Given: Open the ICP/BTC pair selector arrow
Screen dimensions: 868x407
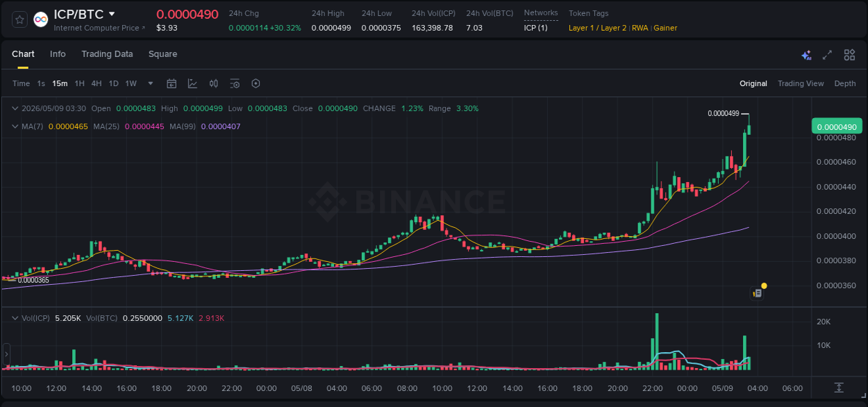Looking at the screenshot, I should (112, 14).
